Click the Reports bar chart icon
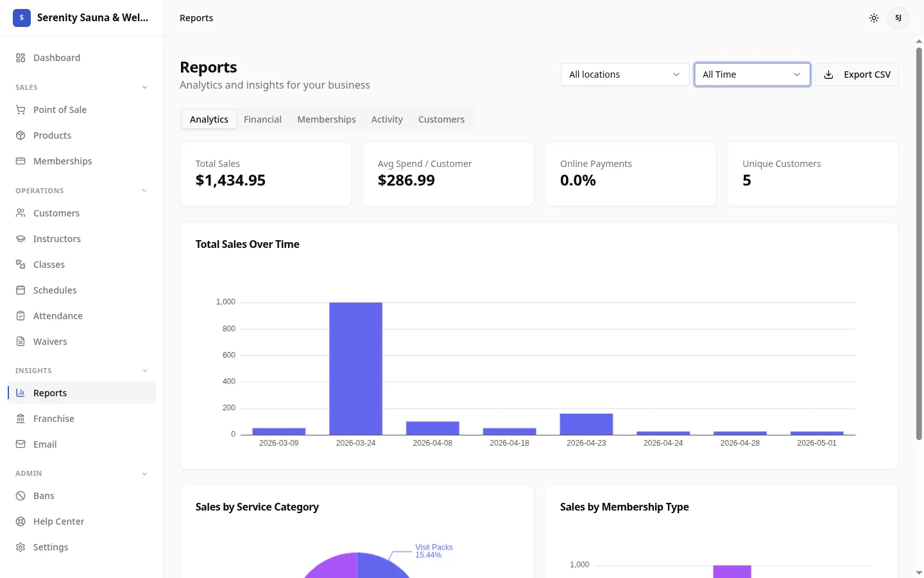This screenshot has height=578, width=924. coord(21,393)
